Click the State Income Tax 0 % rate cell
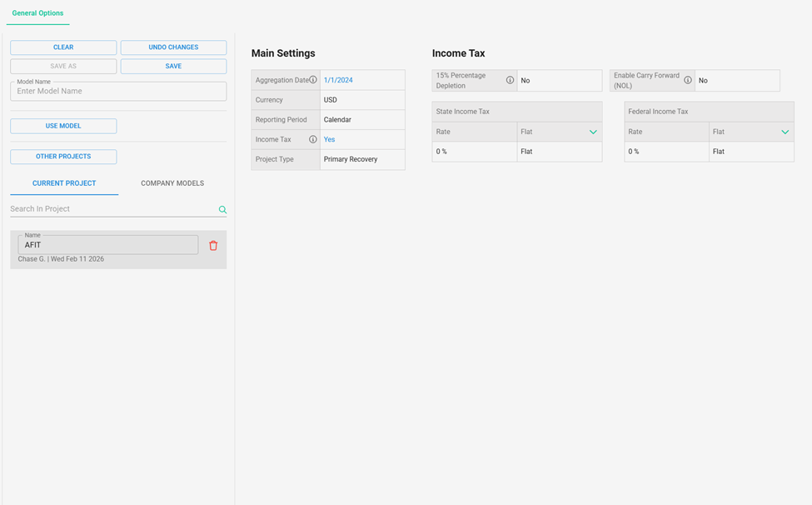Screen dimensions: 812x505 coord(474,152)
